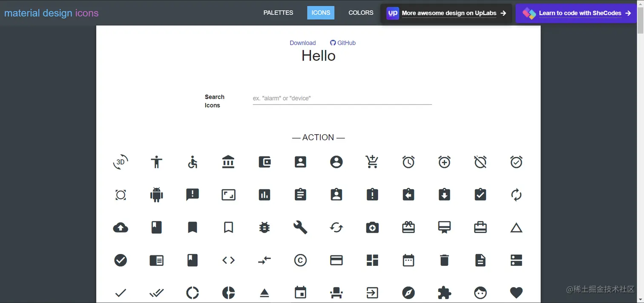This screenshot has width=644, height=303.
Task: Select the 3D rotation icon
Action: [x=121, y=162]
